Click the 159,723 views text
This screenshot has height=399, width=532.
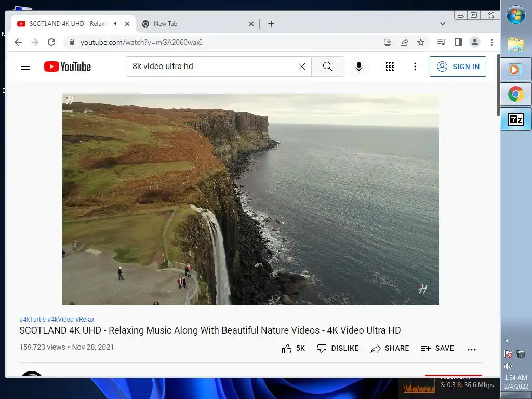click(42, 347)
